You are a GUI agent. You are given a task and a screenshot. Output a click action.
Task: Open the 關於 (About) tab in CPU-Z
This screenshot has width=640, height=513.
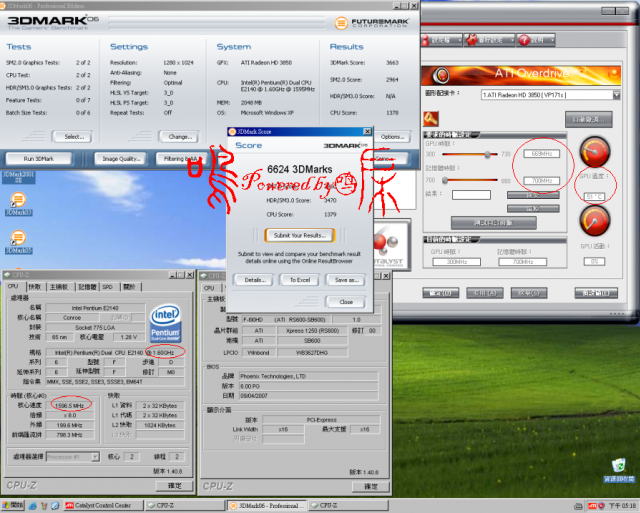tap(130, 287)
